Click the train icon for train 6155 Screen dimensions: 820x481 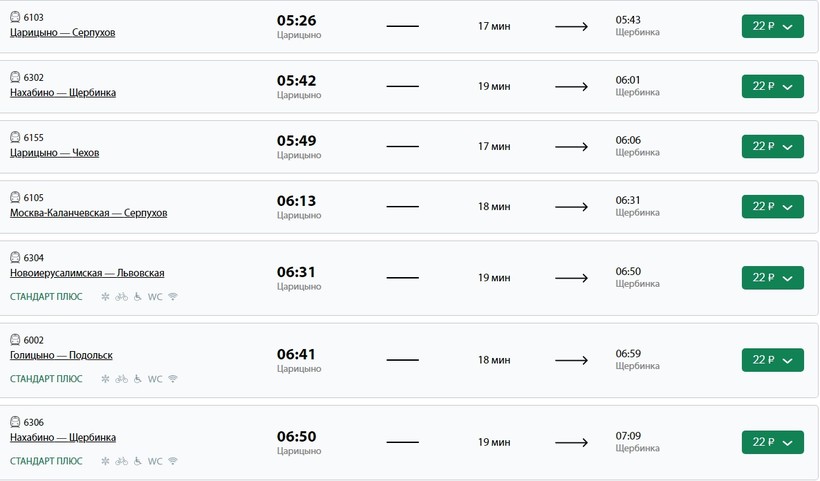pos(15,137)
